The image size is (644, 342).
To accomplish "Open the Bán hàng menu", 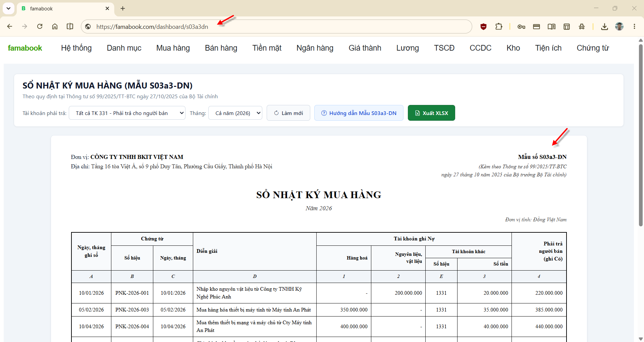I will pos(221,48).
